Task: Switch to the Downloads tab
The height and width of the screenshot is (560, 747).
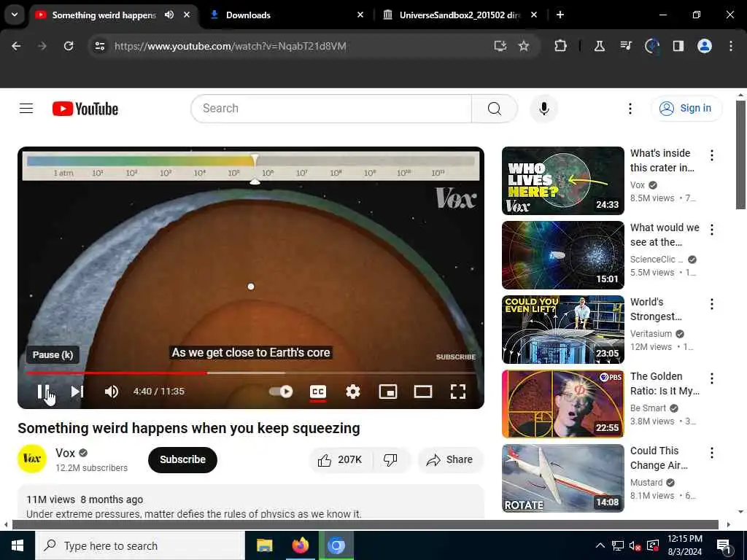Action: pos(286,15)
